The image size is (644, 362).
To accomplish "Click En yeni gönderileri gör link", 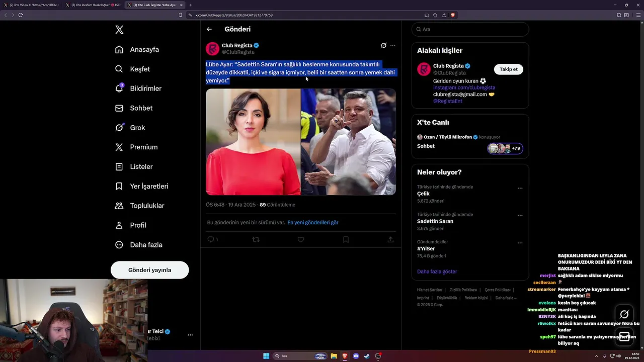I will [x=312, y=222].
